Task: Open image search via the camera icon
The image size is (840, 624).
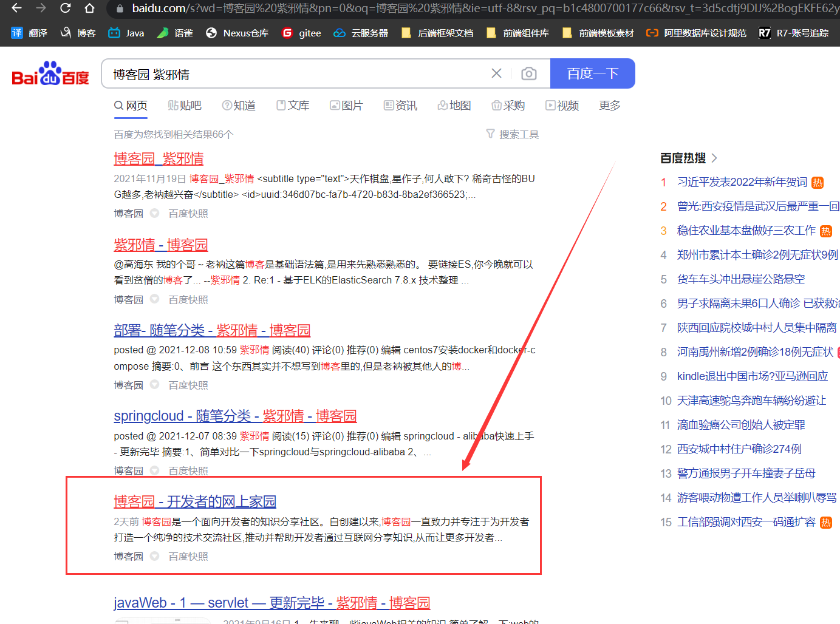Action: point(529,73)
